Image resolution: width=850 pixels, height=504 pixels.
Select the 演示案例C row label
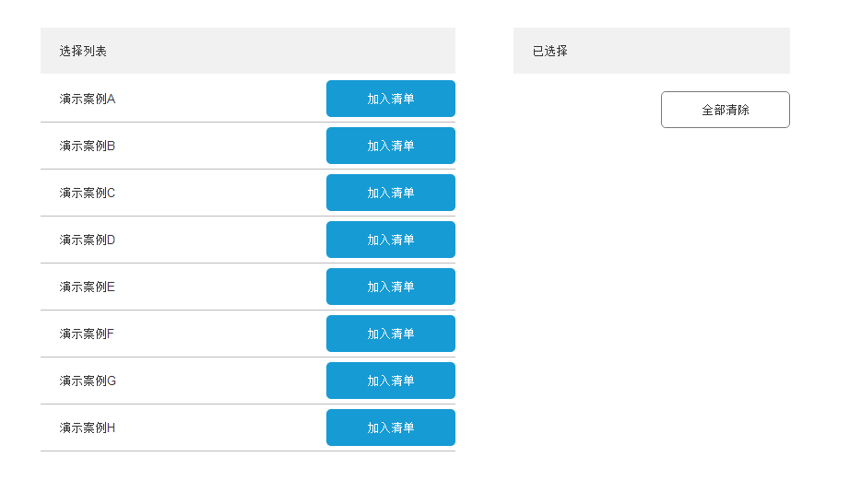[88, 193]
